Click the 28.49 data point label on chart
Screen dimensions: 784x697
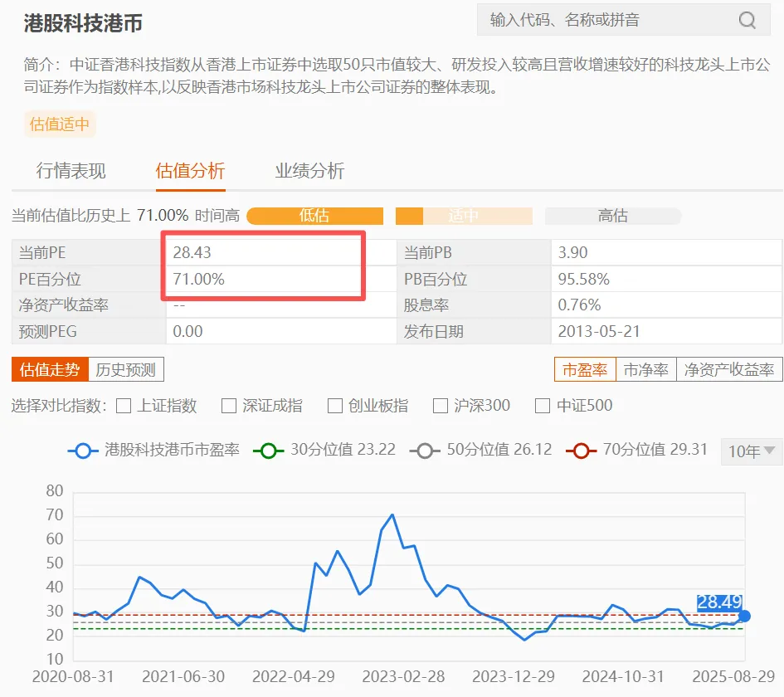click(x=719, y=602)
